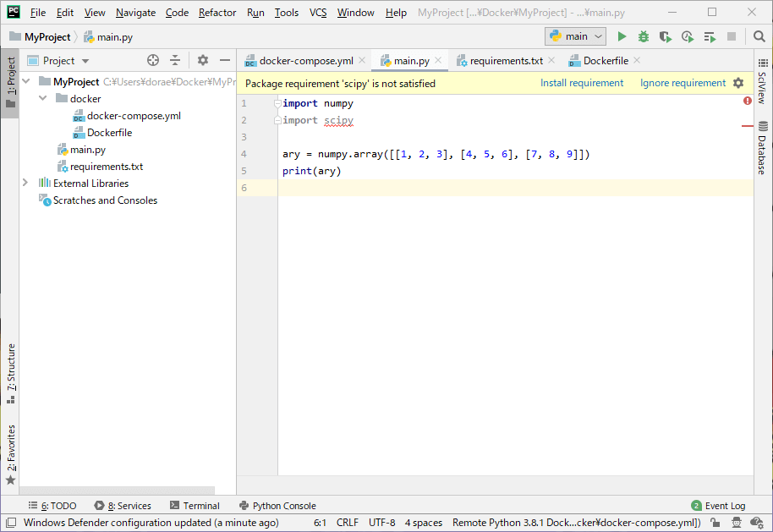Click the memory indicator icon in status bar

757,522
